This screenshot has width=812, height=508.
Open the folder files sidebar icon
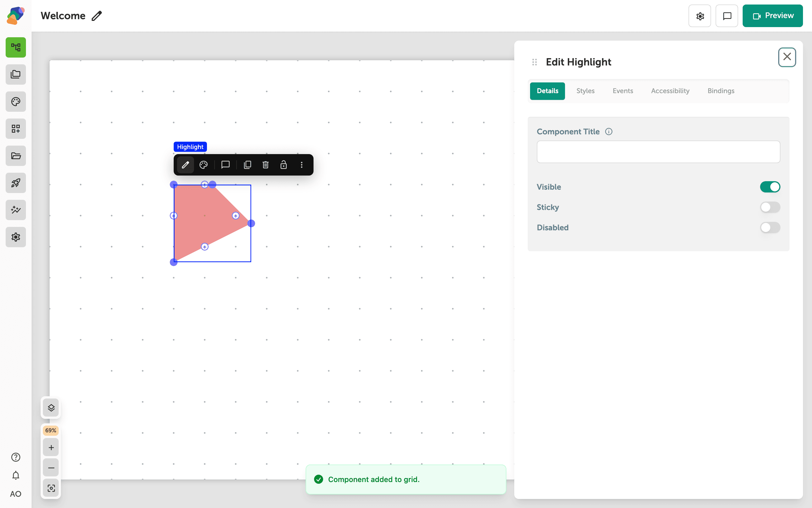pyautogui.click(x=16, y=156)
